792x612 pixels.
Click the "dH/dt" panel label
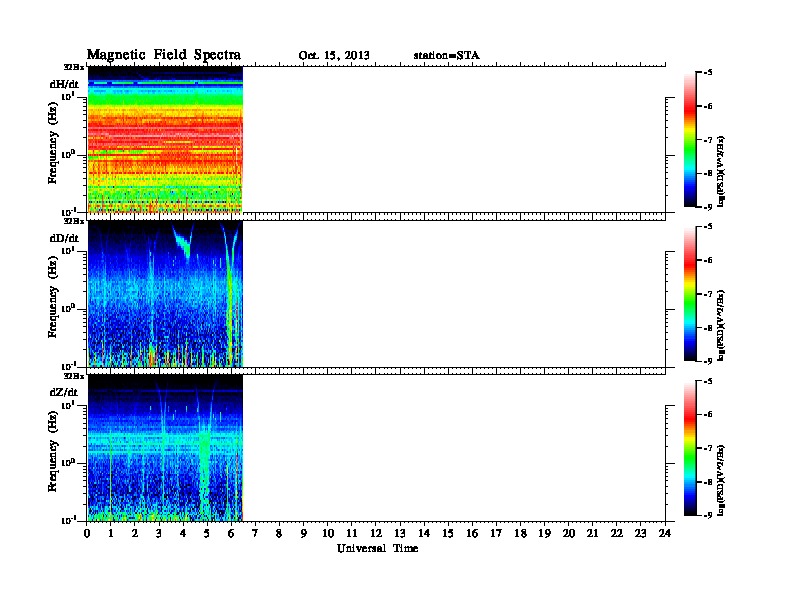point(64,84)
